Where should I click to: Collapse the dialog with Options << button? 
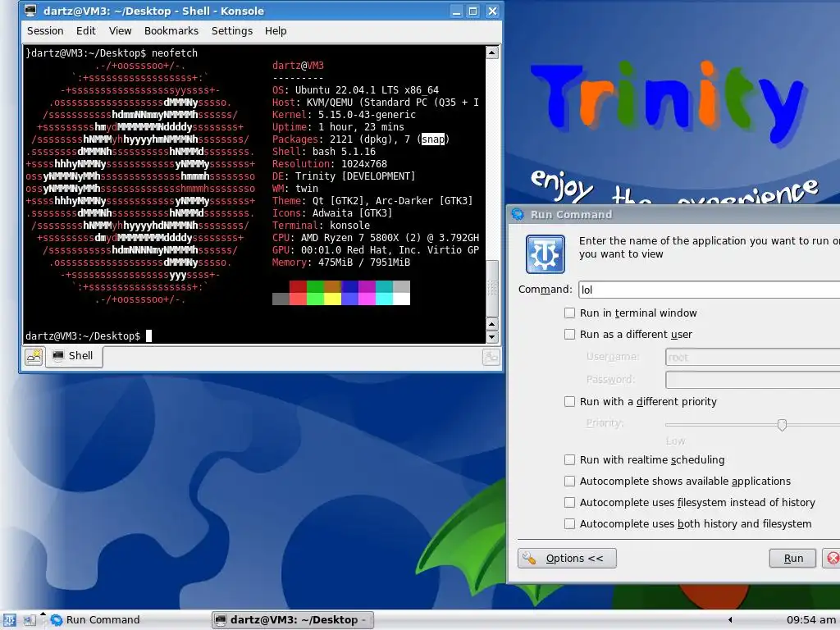coord(567,558)
